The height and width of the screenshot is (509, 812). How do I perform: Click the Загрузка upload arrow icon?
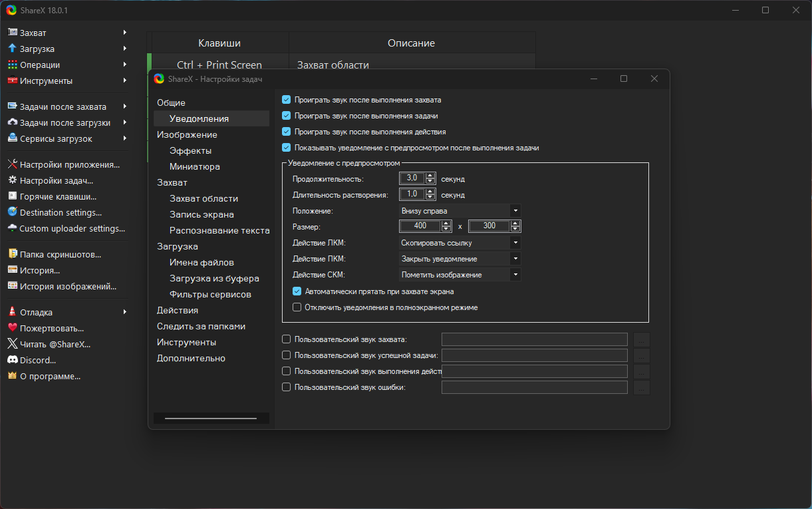(12, 49)
